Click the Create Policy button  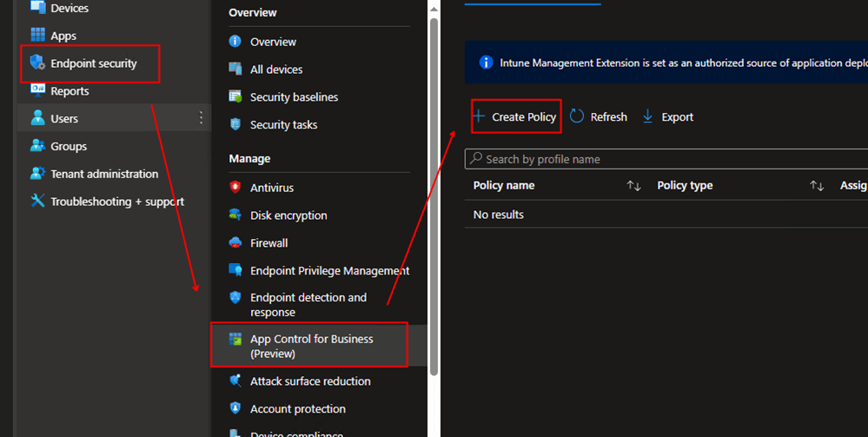point(516,116)
